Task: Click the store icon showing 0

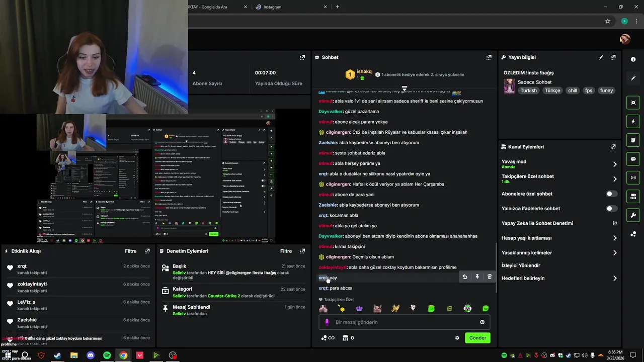Action: tap(348, 338)
